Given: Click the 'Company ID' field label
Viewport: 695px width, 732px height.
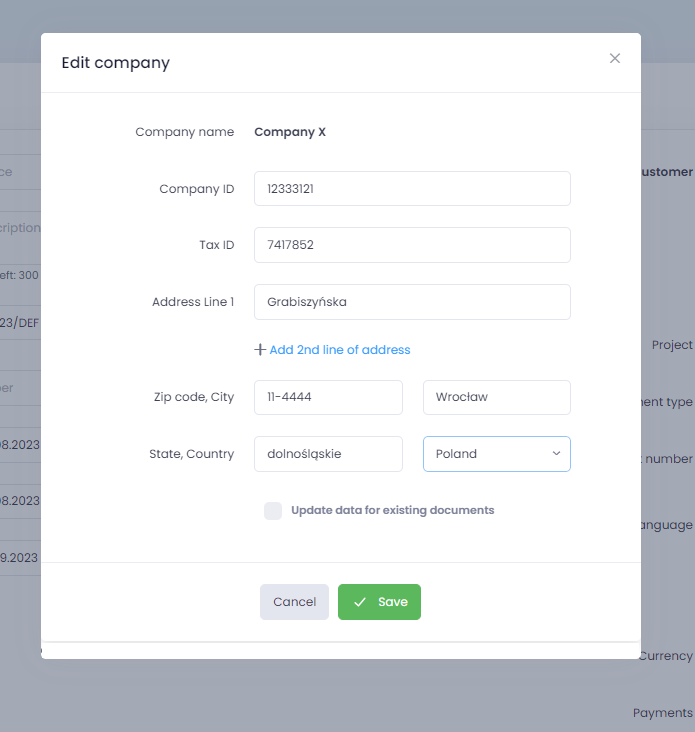Looking at the screenshot, I should click(x=197, y=189).
